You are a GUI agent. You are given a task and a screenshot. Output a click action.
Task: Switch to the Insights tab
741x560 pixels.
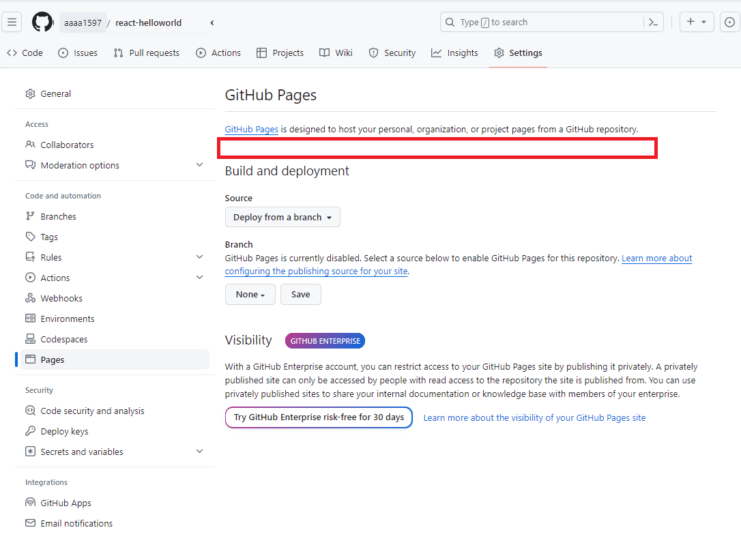point(454,53)
